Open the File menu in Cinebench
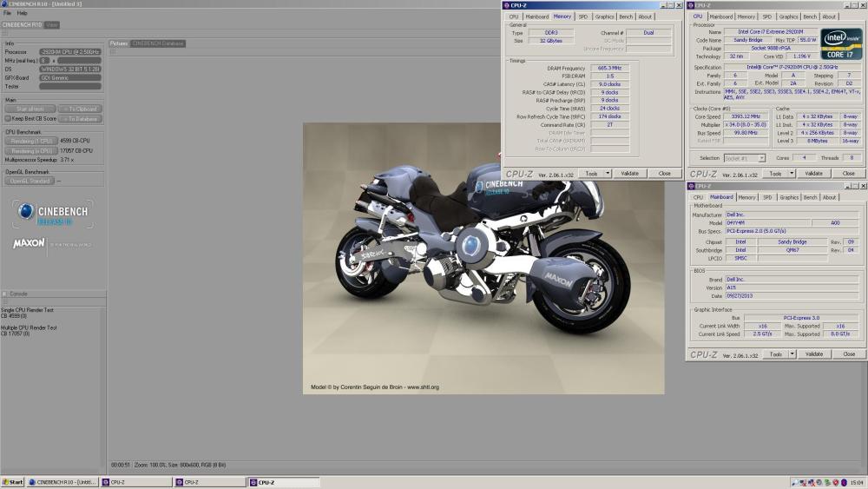This screenshot has width=868, height=489. click(x=7, y=13)
